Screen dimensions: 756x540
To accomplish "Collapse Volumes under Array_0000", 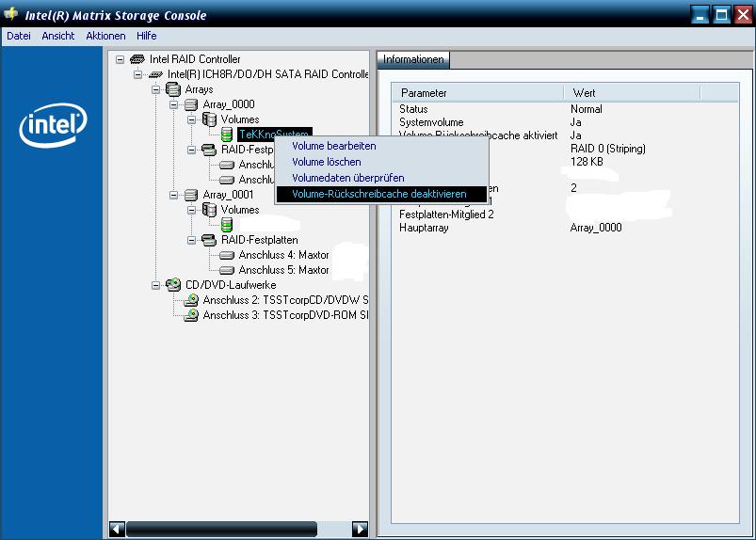I will click(x=191, y=119).
